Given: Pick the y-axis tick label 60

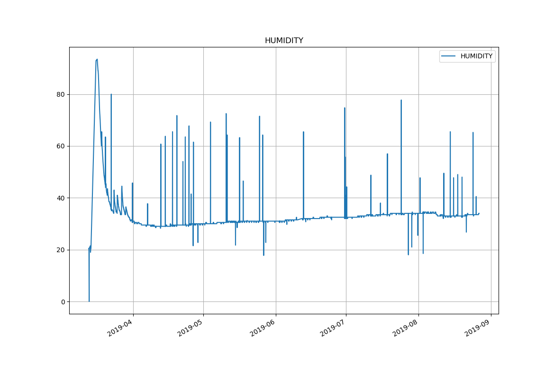Looking at the screenshot, I should pyautogui.click(x=61, y=146).
